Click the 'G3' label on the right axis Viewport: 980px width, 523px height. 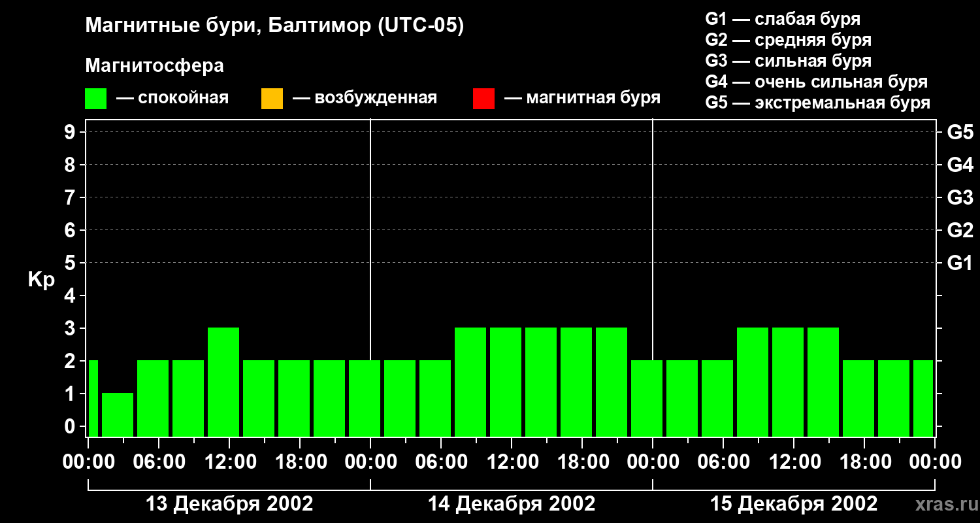coord(960,197)
